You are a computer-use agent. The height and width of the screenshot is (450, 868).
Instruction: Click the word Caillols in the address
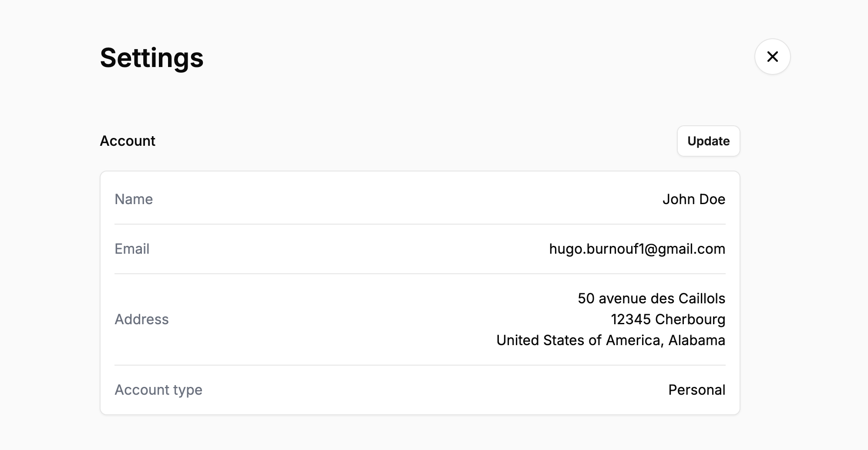coord(702,299)
